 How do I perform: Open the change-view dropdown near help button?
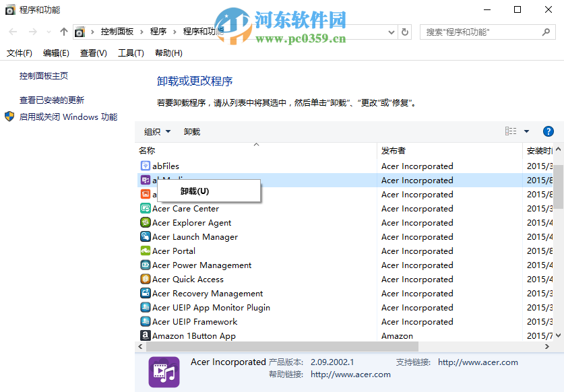(x=527, y=131)
